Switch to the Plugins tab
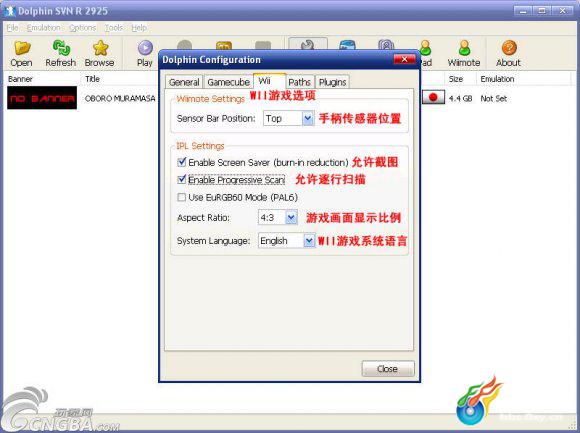The width and height of the screenshot is (580, 433). click(332, 82)
